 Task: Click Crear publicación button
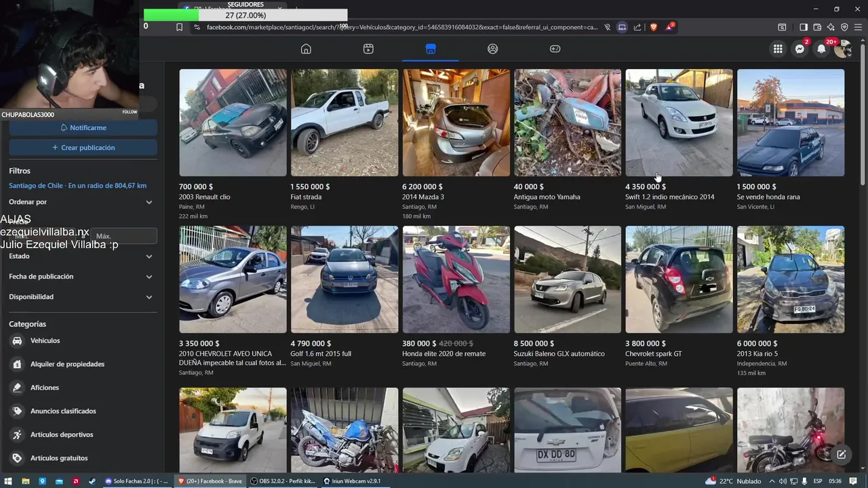pyautogui.click(x=83, y=147)
